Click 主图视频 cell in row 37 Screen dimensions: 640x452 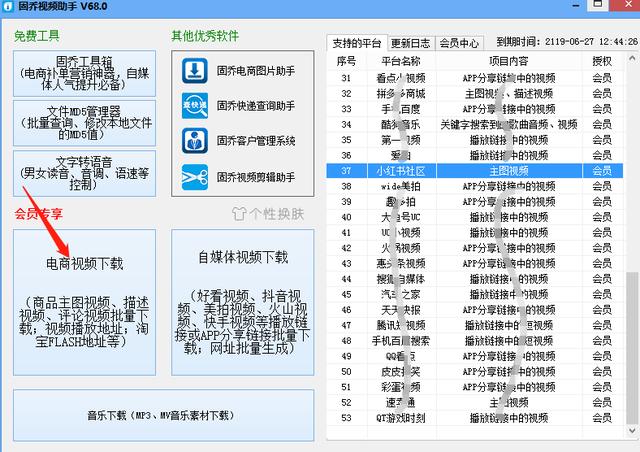[509, 171]
